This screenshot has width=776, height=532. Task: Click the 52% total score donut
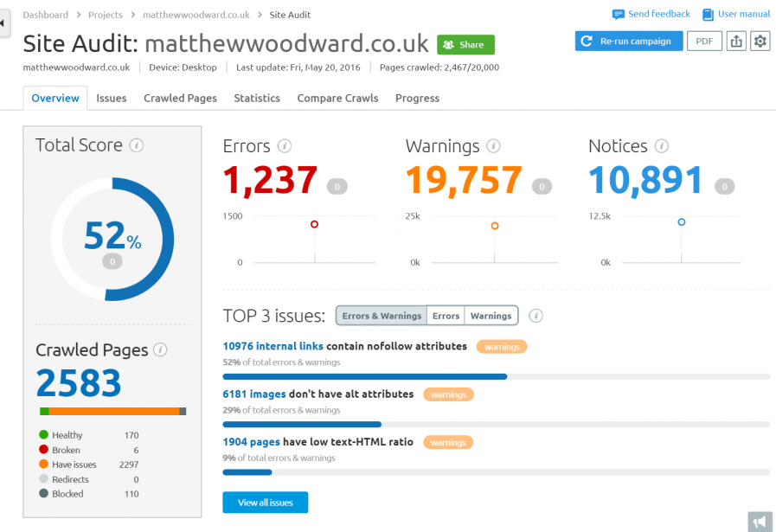point(112,239)
